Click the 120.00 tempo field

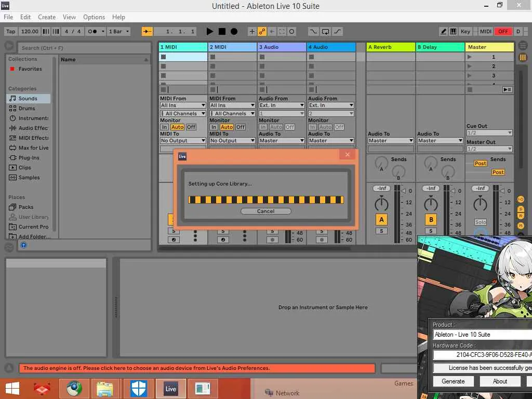(30, 32)
